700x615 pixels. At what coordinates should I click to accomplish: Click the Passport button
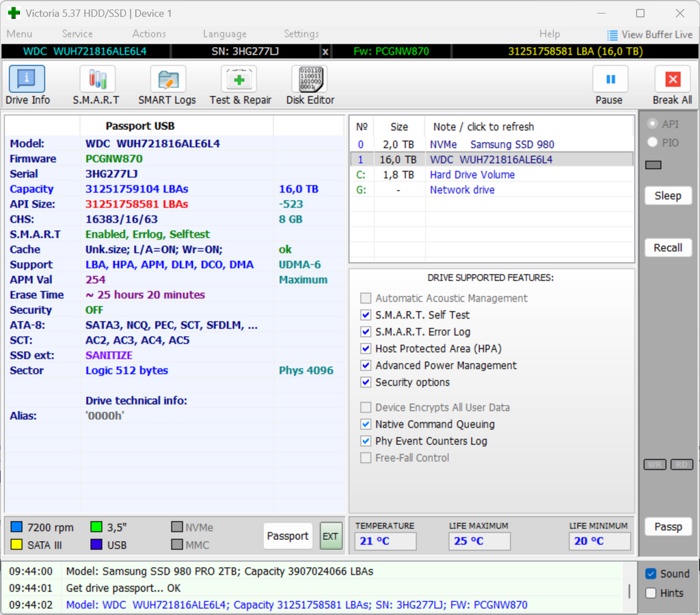[288, 536]
